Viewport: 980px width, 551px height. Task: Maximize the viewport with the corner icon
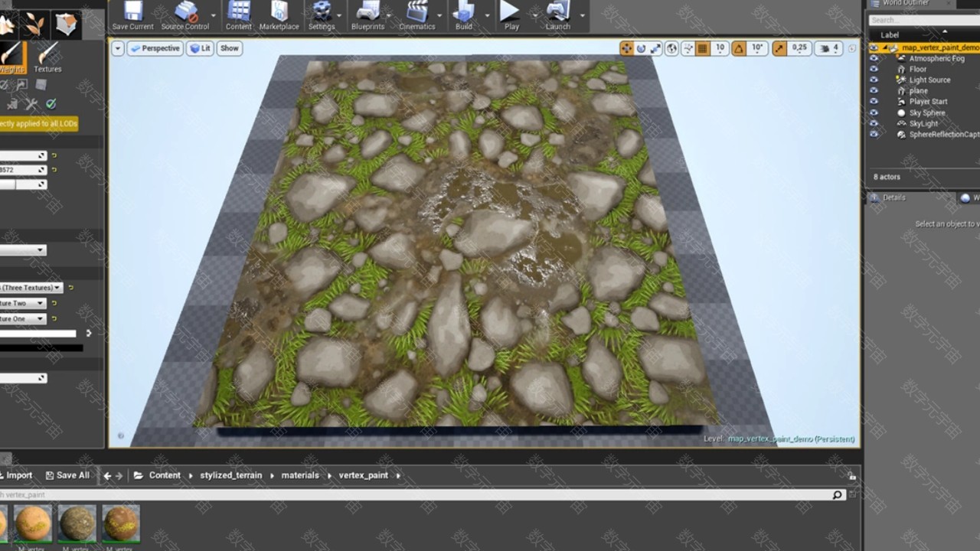pyautogui.click(x=852, y=48)
